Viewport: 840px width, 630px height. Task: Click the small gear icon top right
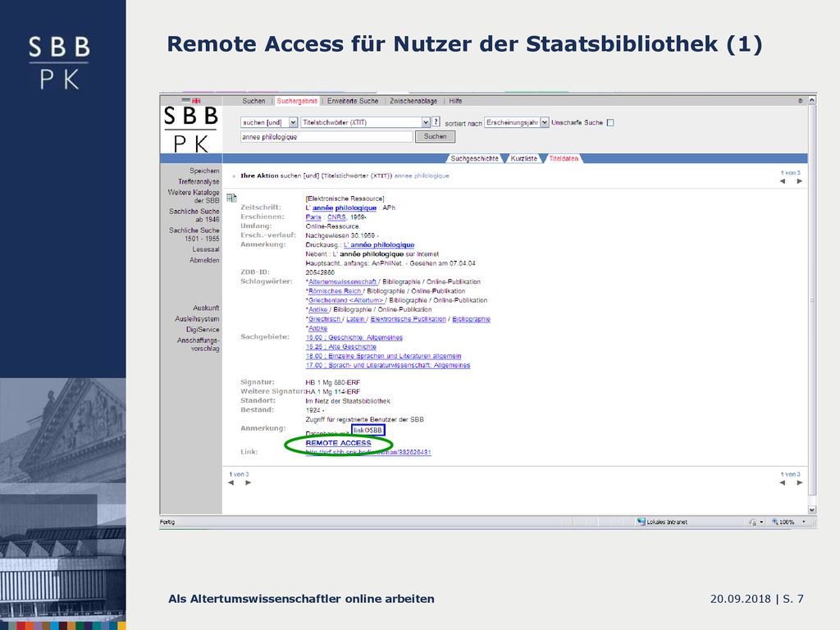point(801,101)
